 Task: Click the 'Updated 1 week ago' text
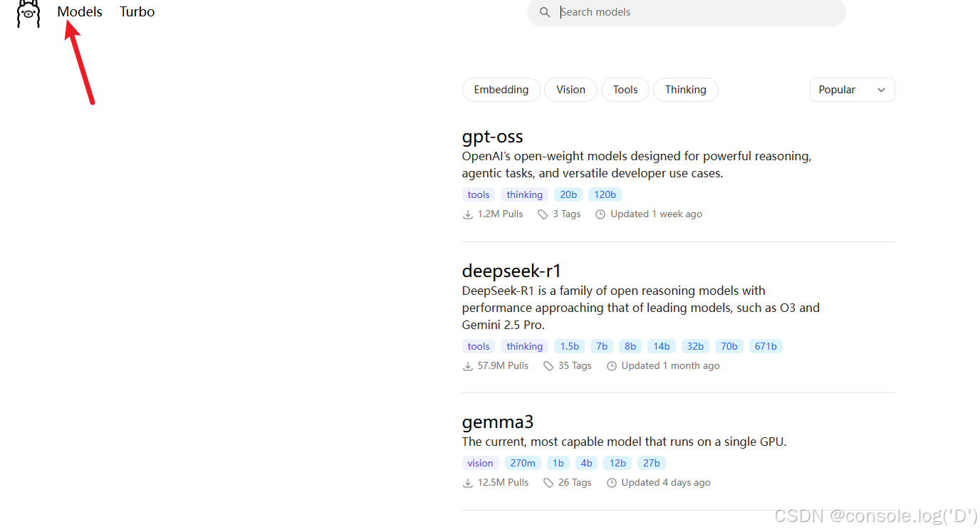657,214
